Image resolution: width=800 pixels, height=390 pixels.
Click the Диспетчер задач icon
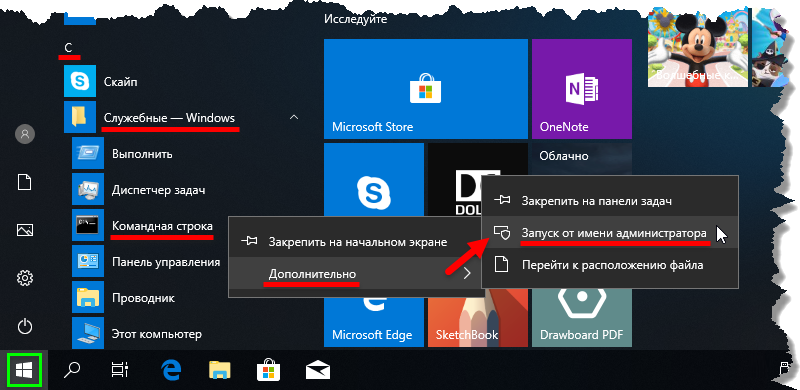[88, 189]
